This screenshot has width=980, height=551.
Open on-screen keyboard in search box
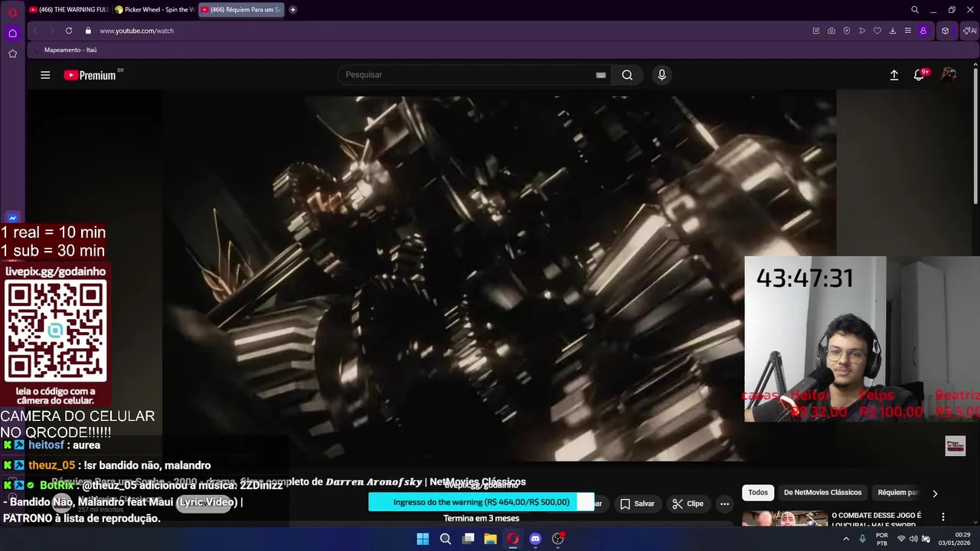[601, 75]
